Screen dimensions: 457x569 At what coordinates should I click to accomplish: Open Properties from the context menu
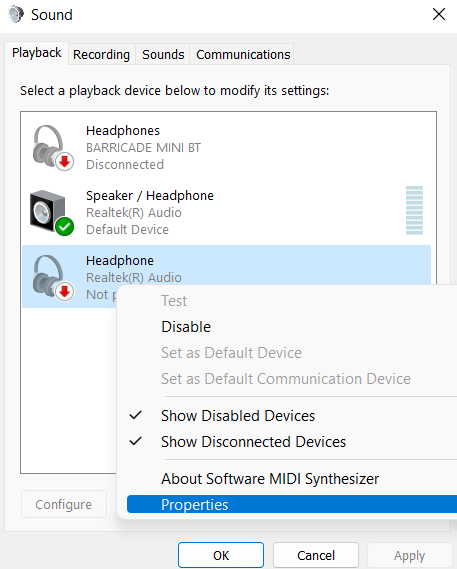click(x=292, y=504)
